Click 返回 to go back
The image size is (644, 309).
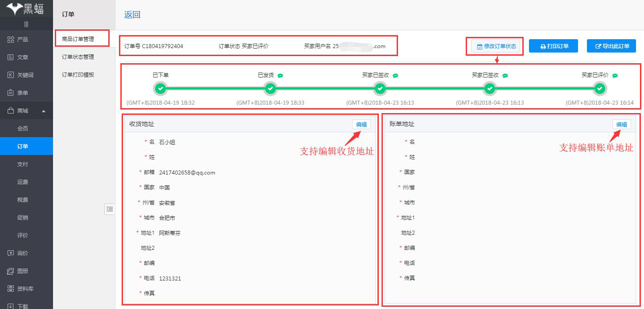tap(131, 15)
